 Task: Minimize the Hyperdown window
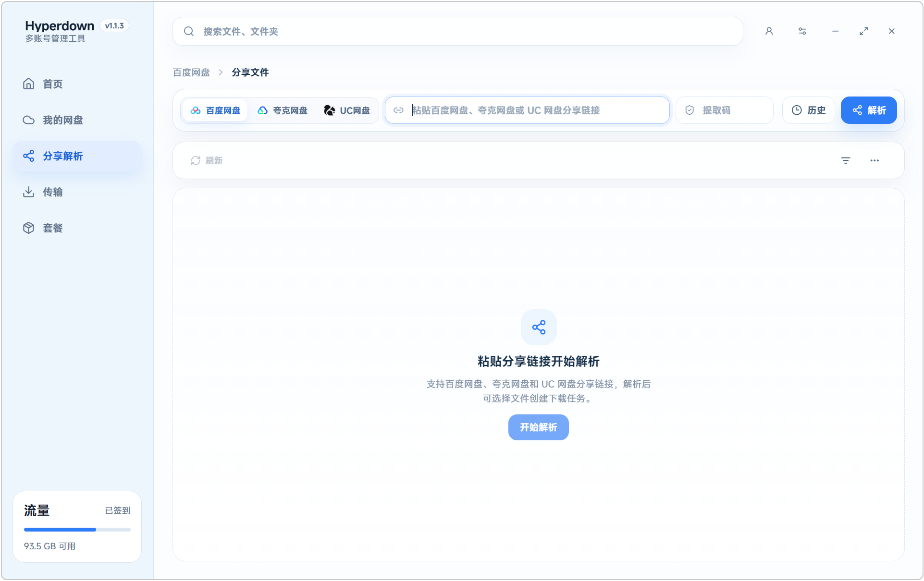point(835,31)
